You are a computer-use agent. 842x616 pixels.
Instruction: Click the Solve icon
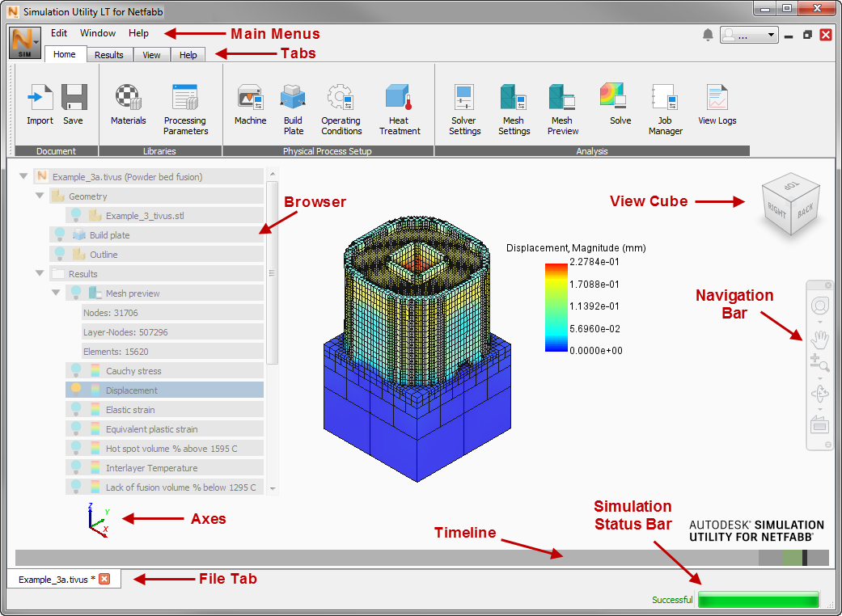pyautogui.click(x=613, y=95)
